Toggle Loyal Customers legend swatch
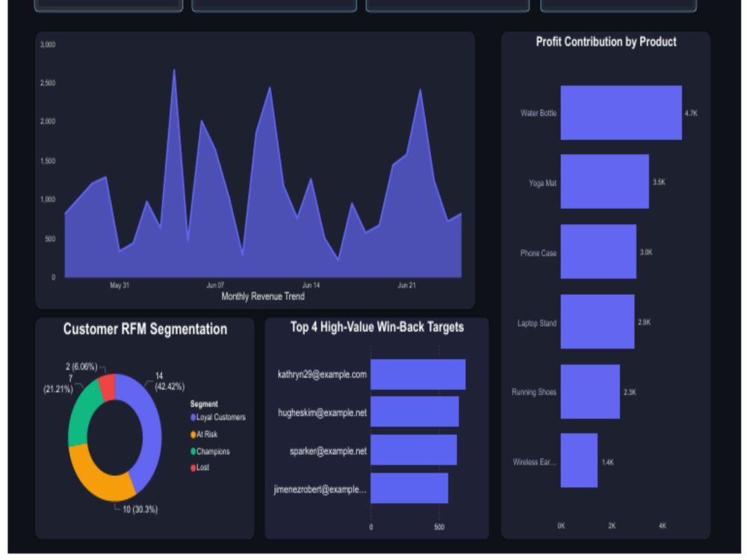This screenshot has width=747, height=560. [x=193, y=417]
